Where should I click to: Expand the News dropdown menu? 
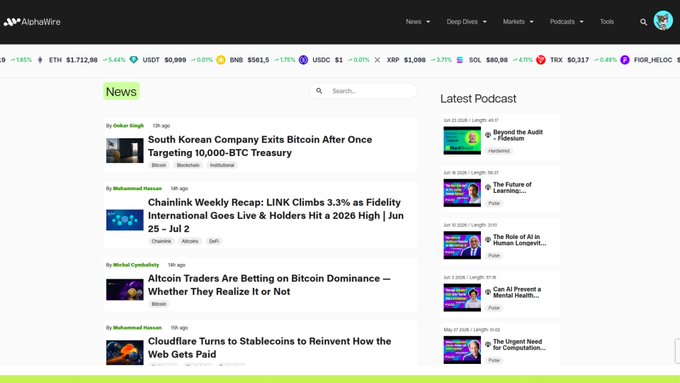(x=418, y=22)
